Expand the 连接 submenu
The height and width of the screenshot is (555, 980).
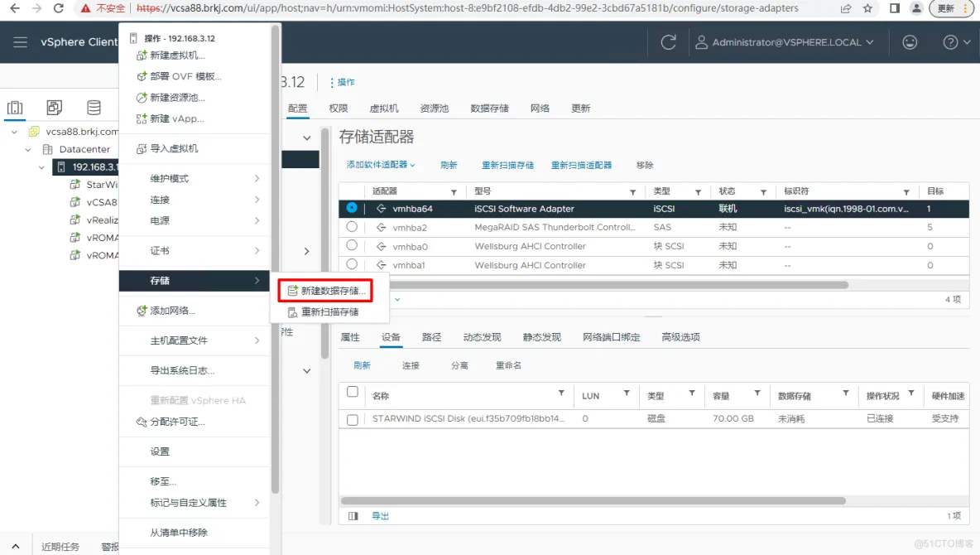pyautogui.click(x=195, y=200)
